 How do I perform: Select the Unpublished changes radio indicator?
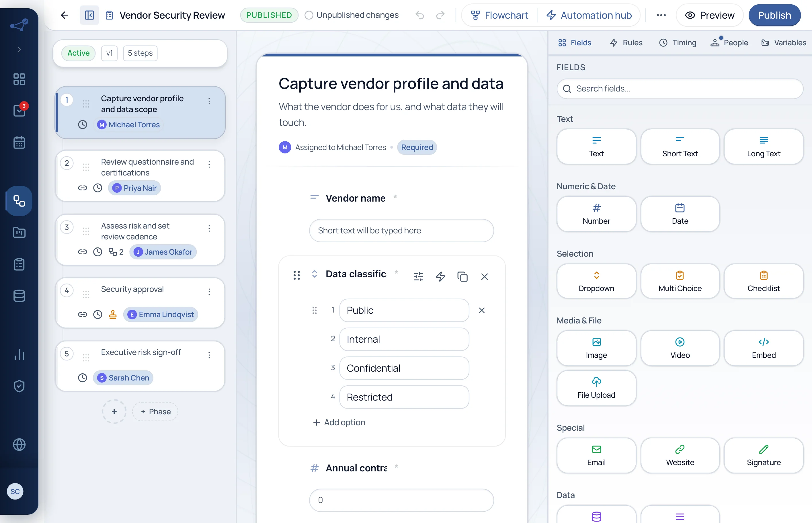click(x=309, y=15)
